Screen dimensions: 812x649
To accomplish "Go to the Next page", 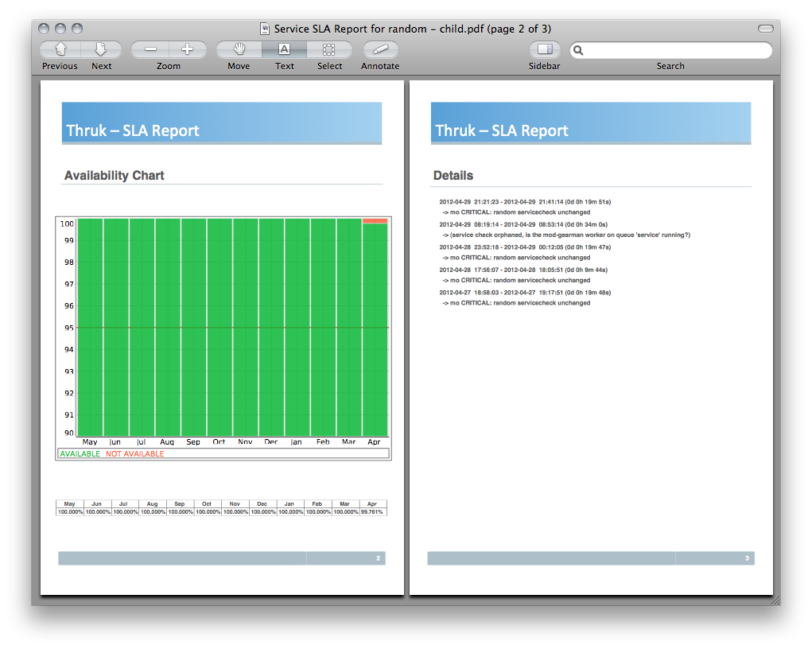I will (101, 50).
